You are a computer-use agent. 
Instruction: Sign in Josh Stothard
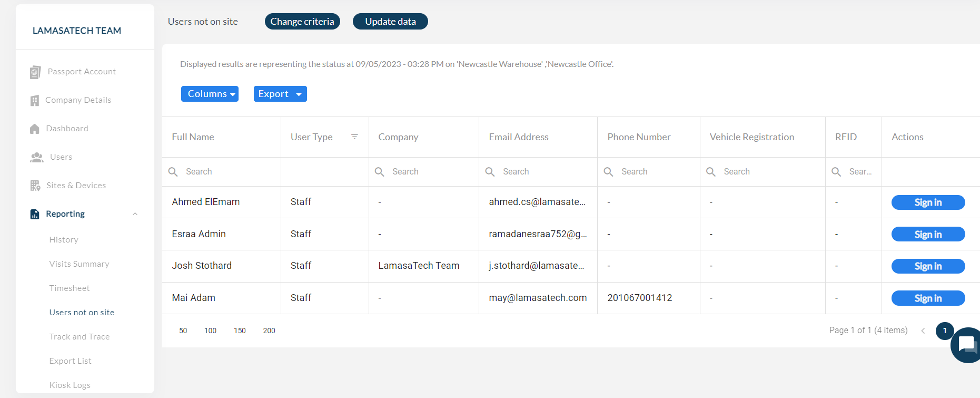tap(928, 266)
